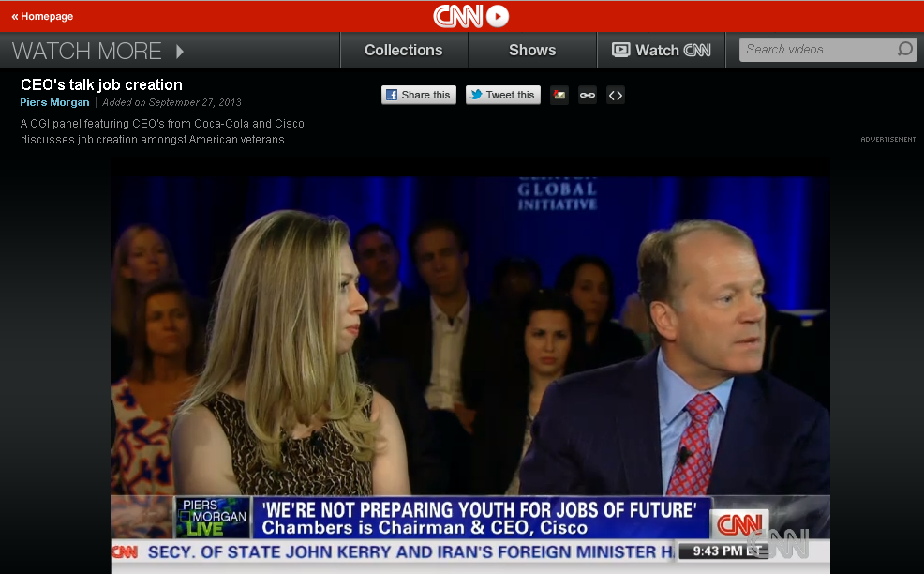Open the Collections menu
This screenshot has height=574, width=924.
coord(403,51)
